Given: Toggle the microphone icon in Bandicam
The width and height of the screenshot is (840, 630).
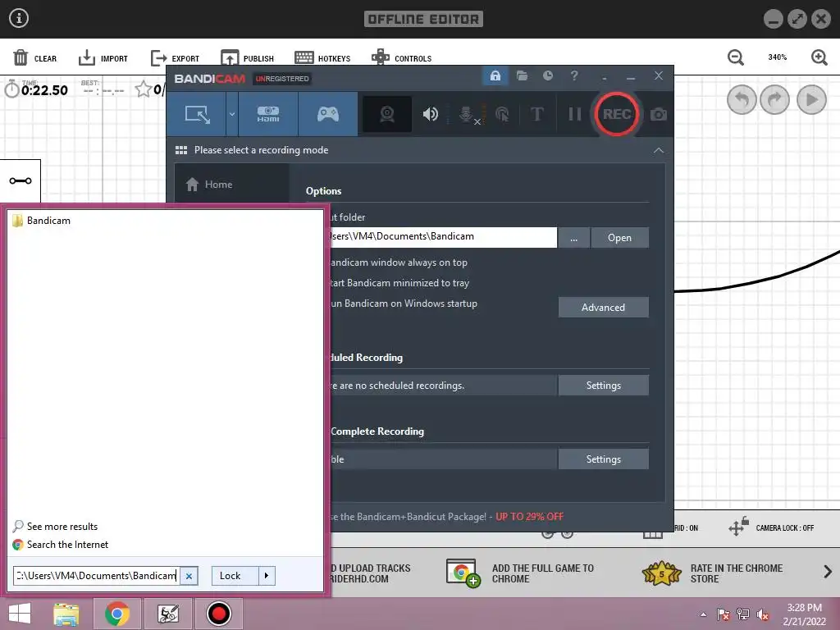Looking at the screenshot, I should pos(468,114).
